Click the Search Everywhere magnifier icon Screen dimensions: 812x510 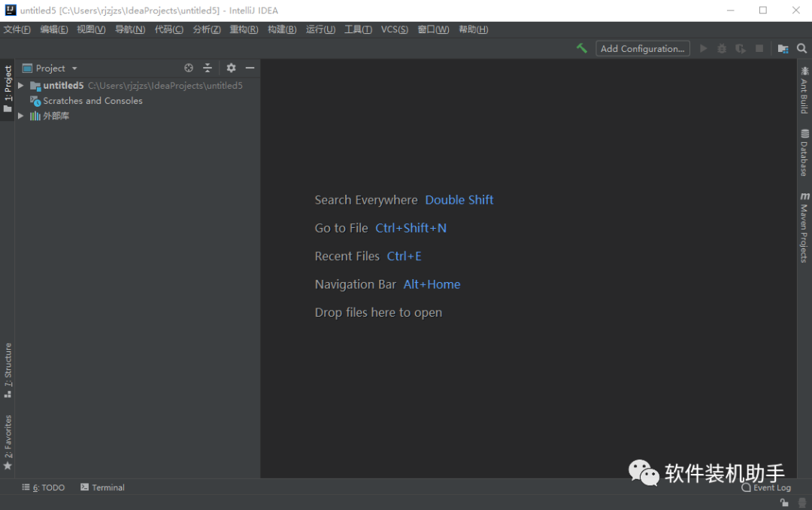tap(801, 48)
